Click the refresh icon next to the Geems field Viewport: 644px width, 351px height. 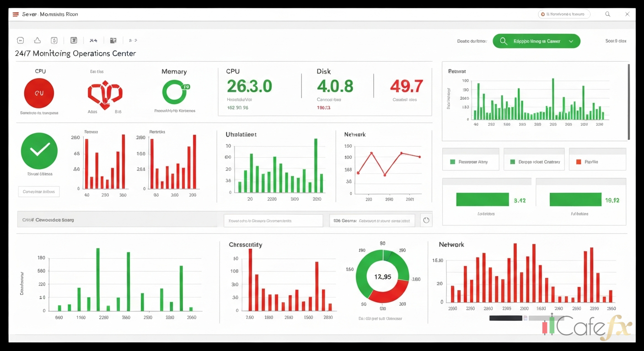(x=426, y=220)
